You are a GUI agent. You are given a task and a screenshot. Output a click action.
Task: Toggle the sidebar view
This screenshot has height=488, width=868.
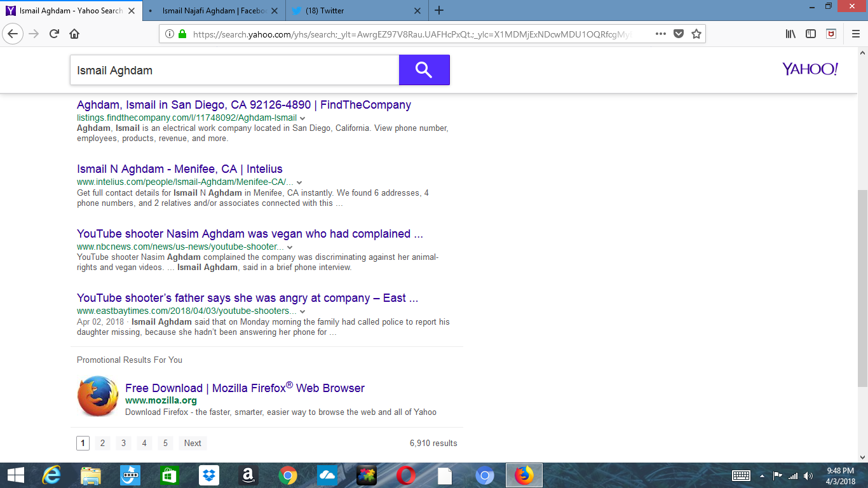[x=811, y=34]
